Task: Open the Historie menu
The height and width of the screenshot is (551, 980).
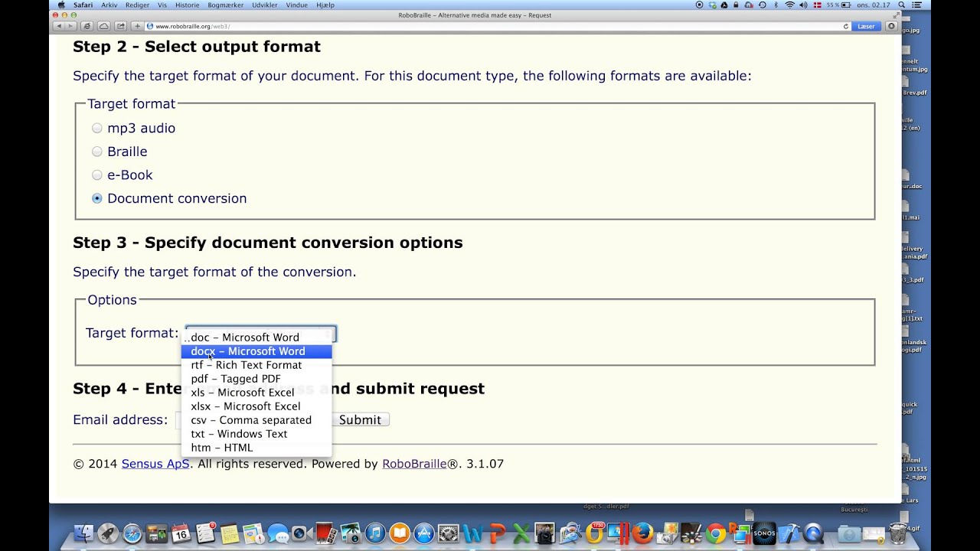Action: pyautogui.click(x=187, y=5)
